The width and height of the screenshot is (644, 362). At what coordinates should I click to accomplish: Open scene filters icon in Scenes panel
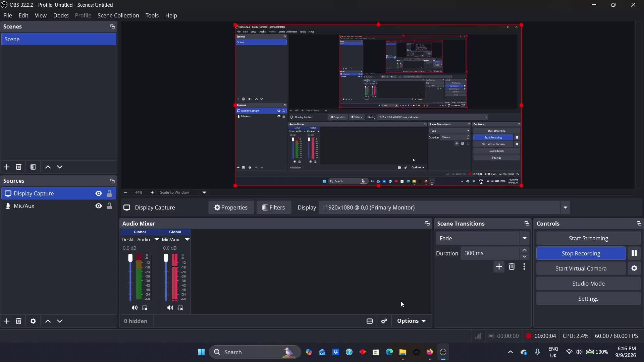[33, 167]
